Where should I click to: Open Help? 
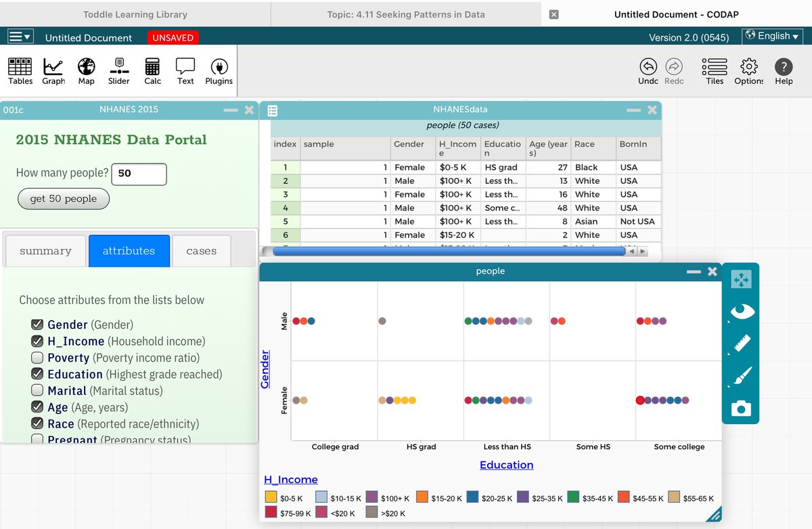(x=784, y=71)
